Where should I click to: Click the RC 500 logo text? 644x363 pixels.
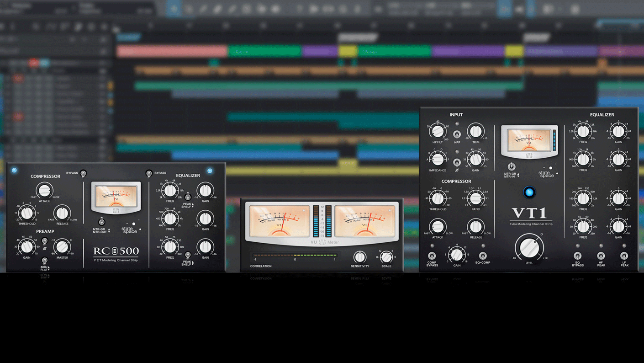point(116,251)
